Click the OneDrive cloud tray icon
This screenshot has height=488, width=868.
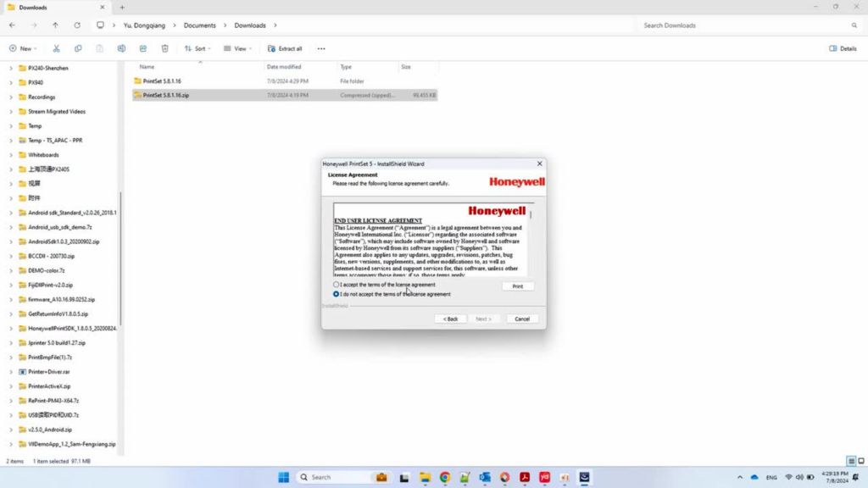[754, 477]
